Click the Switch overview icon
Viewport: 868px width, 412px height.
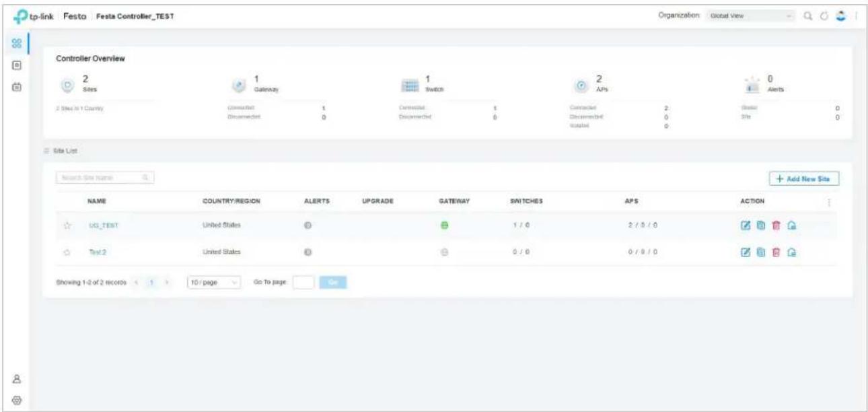(x=410, y=86)
